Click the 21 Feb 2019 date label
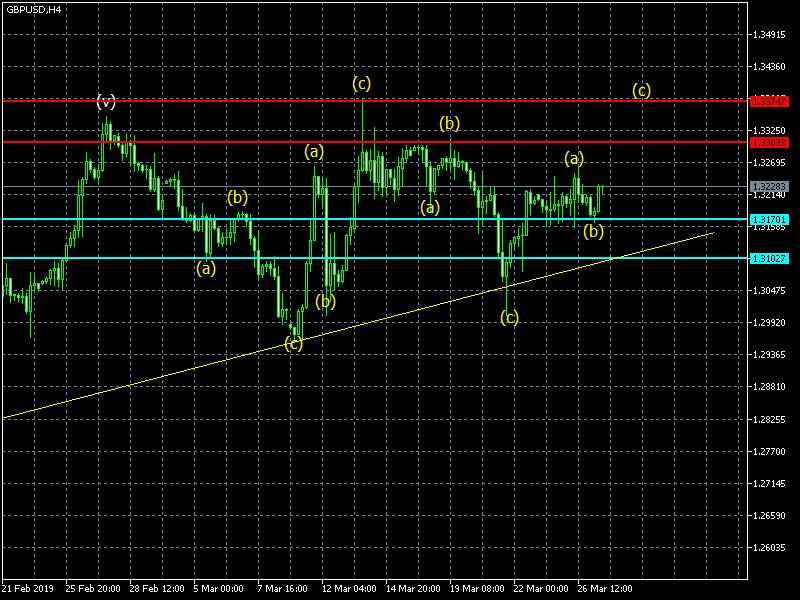Screen dimensions: 800x600 coord(28,589)
